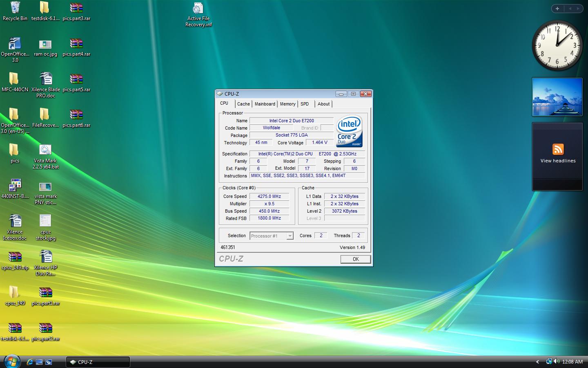The height and width of the screenshot is (368, 588).
Task: Select Xilence HP Duo Ra... document icon
Action: [x=45, y=263]
